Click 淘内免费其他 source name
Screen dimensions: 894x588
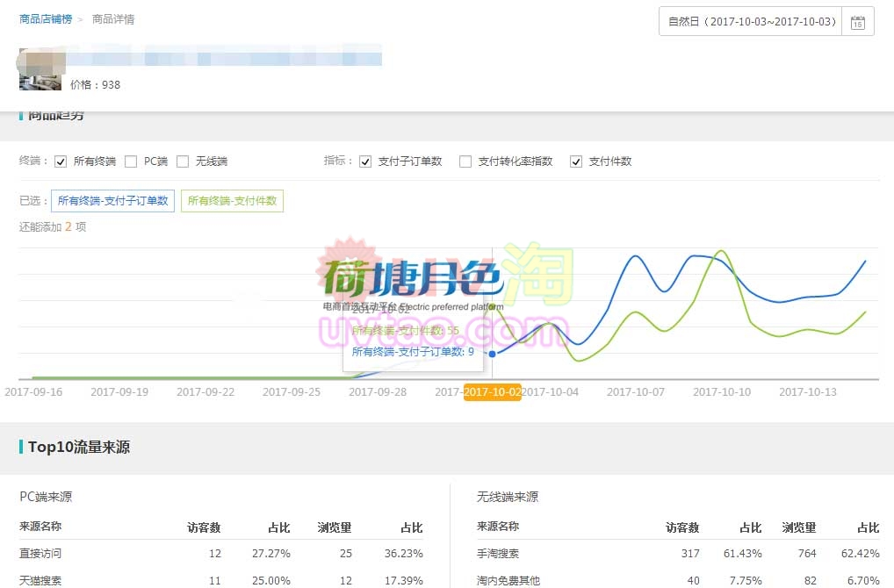coord(508,580)
